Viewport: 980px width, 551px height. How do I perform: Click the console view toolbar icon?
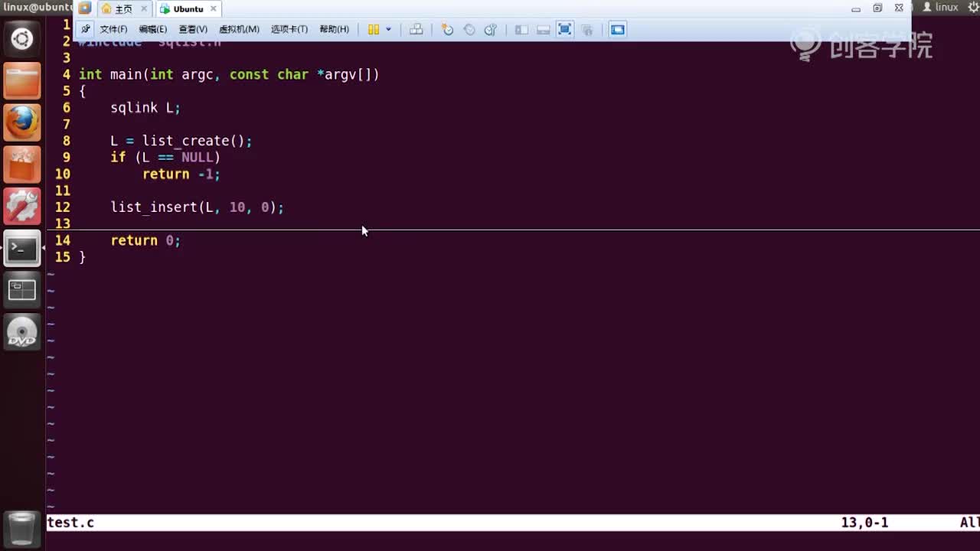618,29
